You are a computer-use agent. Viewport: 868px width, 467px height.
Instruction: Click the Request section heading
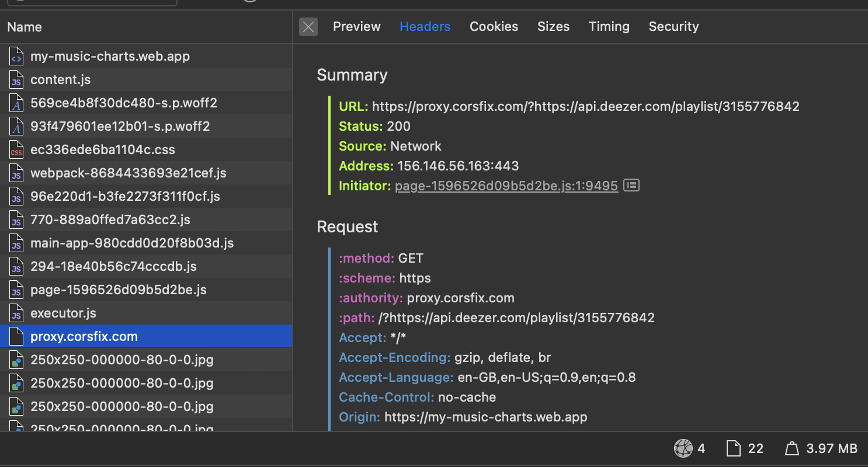348,227
